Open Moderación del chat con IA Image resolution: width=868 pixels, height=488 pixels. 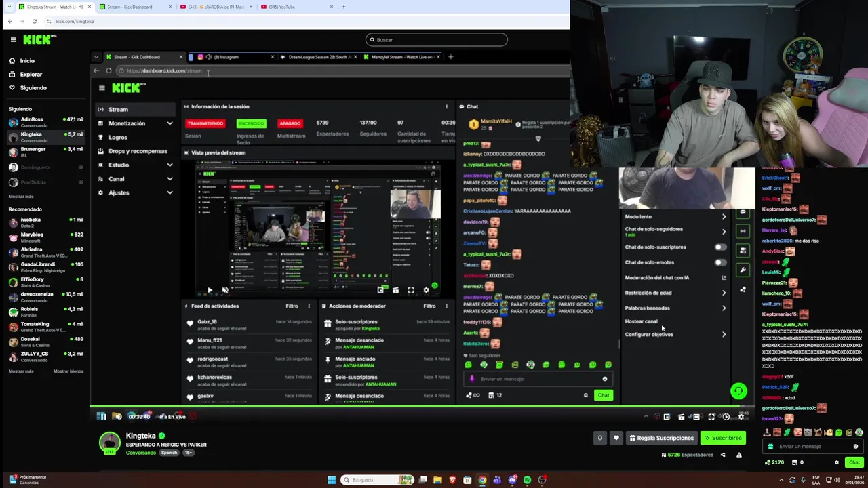coord(675,277)
